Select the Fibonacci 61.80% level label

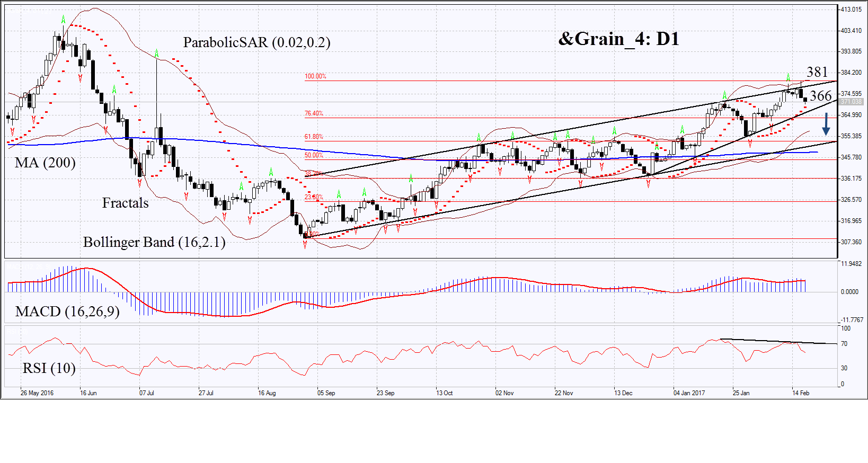(x=314, y=137)
